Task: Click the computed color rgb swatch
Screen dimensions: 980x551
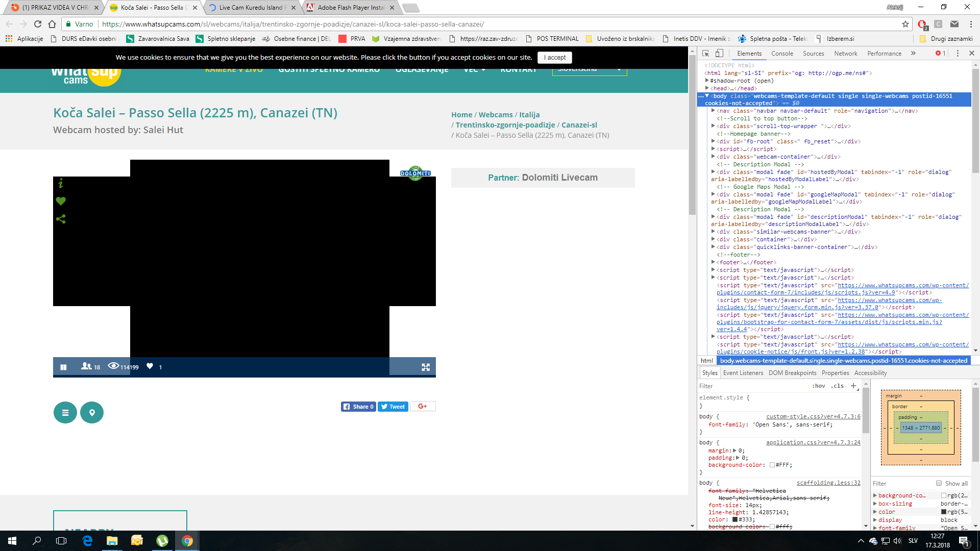Action: (944, 512)
